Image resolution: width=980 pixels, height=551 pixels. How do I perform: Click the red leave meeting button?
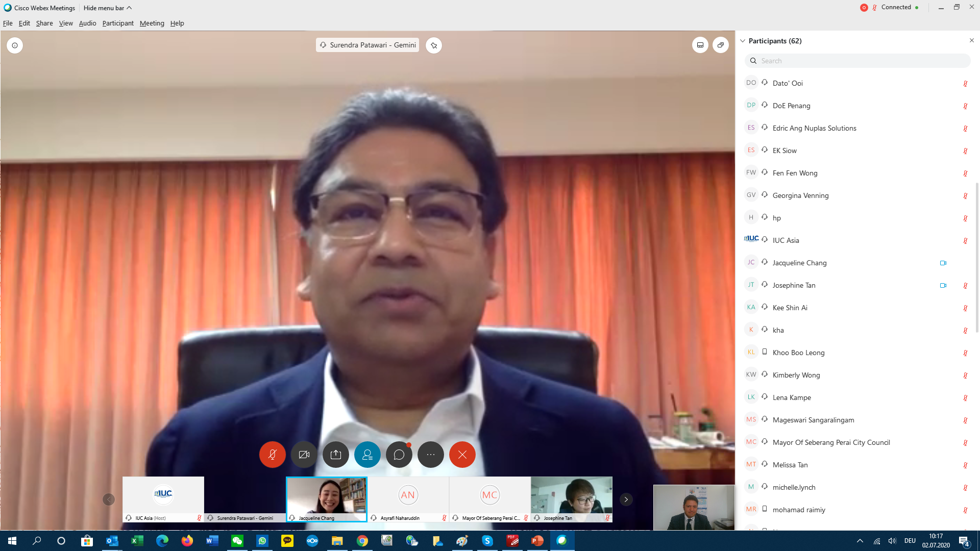click(x=462, y=455)
